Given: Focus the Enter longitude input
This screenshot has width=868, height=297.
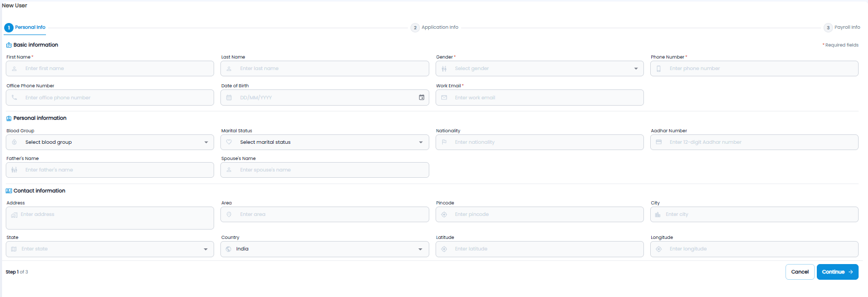Looking at the screenshot, I should pos(754,249).
